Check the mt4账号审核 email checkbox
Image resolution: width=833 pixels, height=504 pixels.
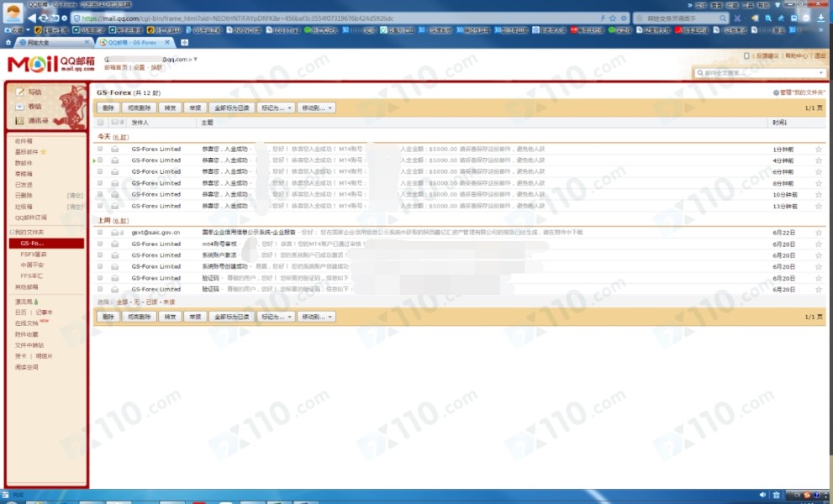pyautogui.click(x=100, y=244)
